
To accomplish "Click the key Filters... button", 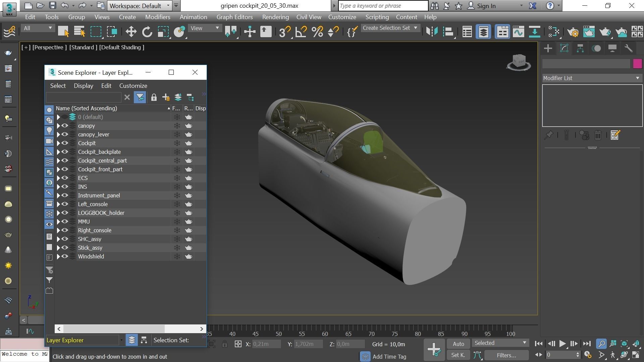I will point(506,355).
